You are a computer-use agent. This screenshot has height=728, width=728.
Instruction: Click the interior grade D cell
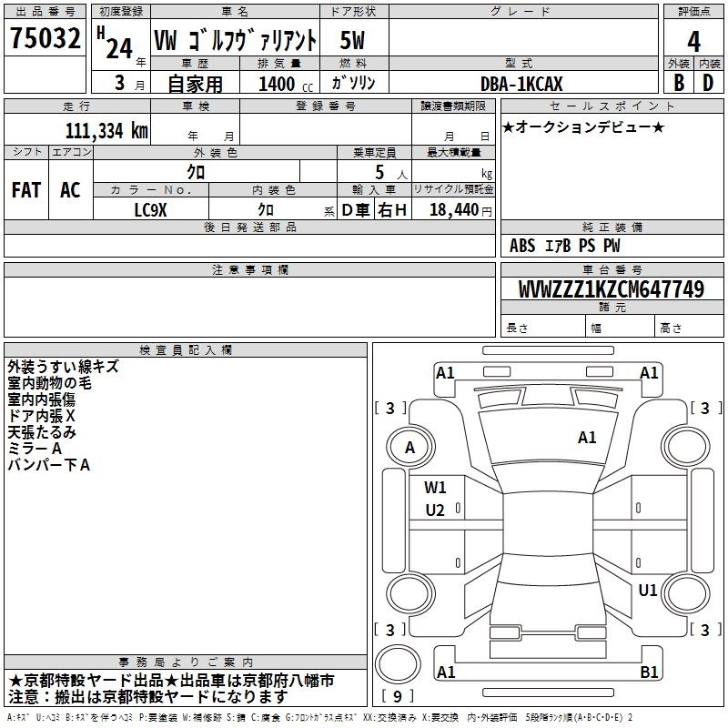point(708,82)
